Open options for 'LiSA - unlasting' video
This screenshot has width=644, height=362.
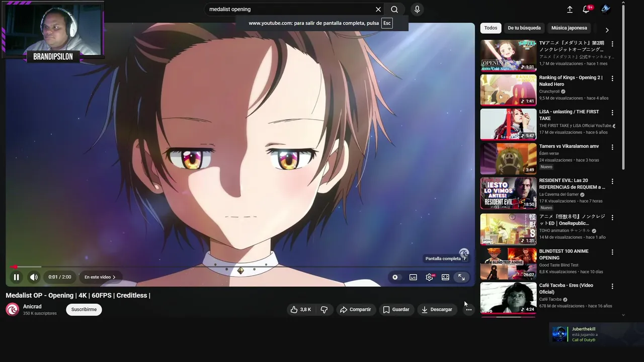pos(612,113)
